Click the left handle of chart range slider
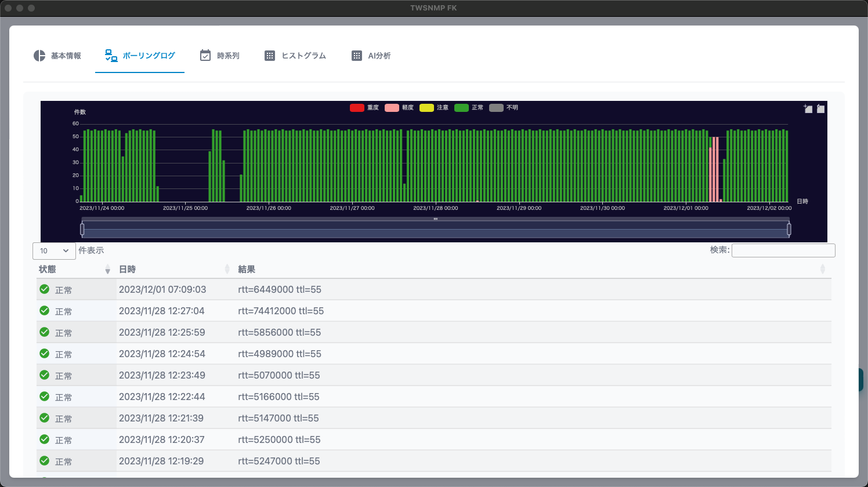Viewport: 868px width, 487px height. click(82, 230)
